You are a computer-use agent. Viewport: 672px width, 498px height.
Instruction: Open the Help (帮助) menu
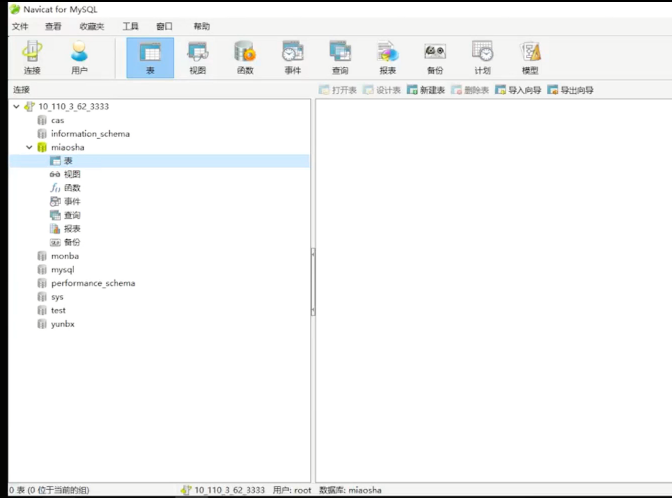pos(201,27)
